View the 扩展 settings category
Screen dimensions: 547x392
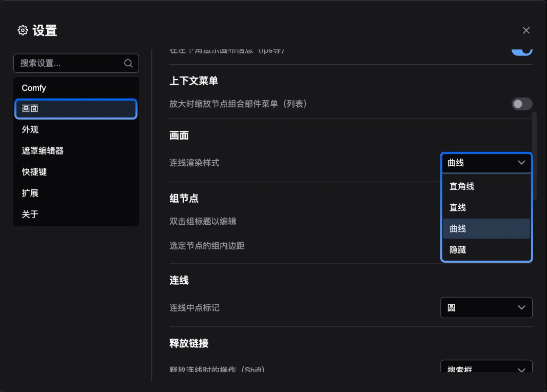coord(30,193)
